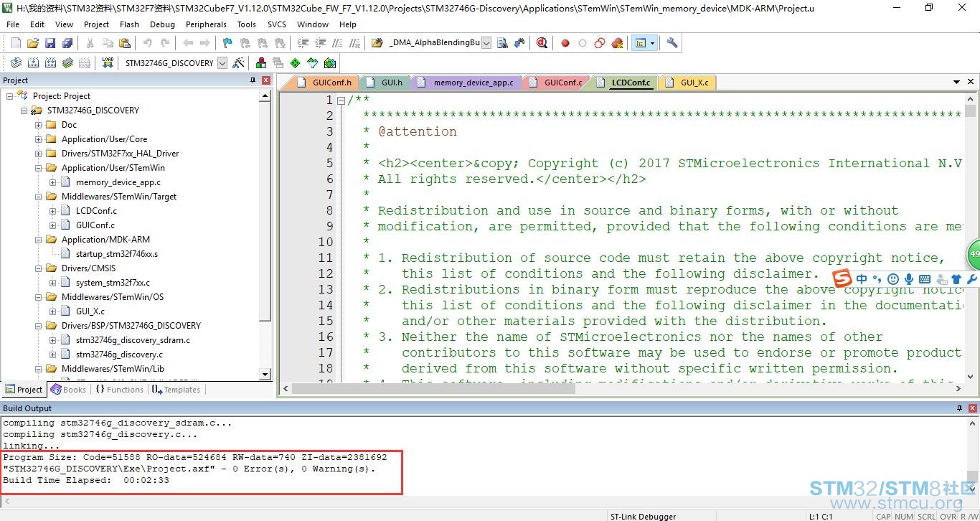This screenshot has width=980, height=521.
Task: Close the Project panel
Action: [266, 80]
